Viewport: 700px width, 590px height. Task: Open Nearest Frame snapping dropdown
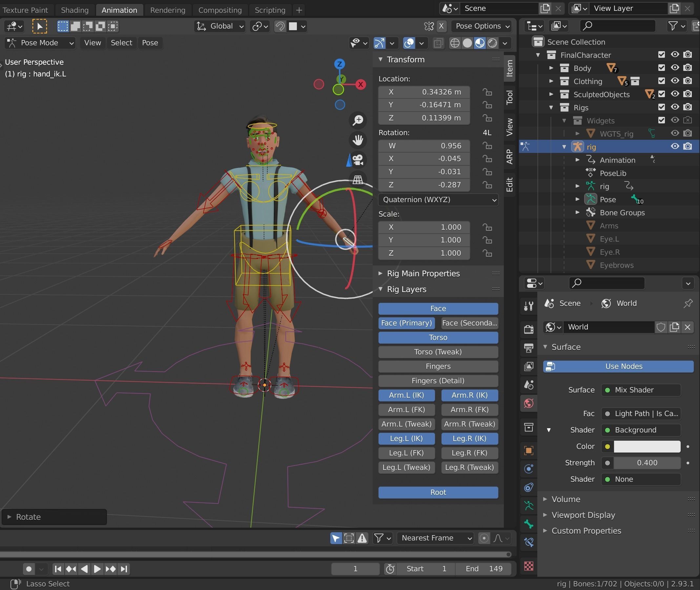(x=436, y=538)
